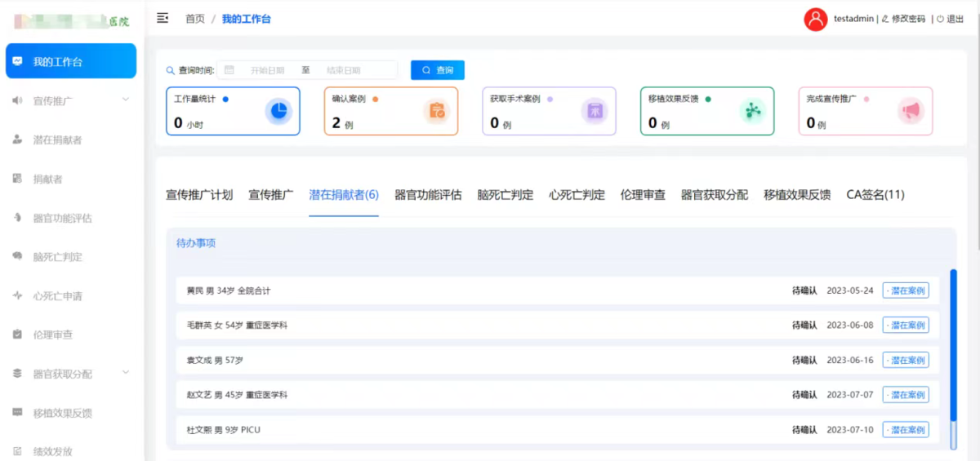Click the 移植效果反馈 sidebar icon
Viewport: 980px width, 461px height.
pyautogui.click(x=17, y=413)
